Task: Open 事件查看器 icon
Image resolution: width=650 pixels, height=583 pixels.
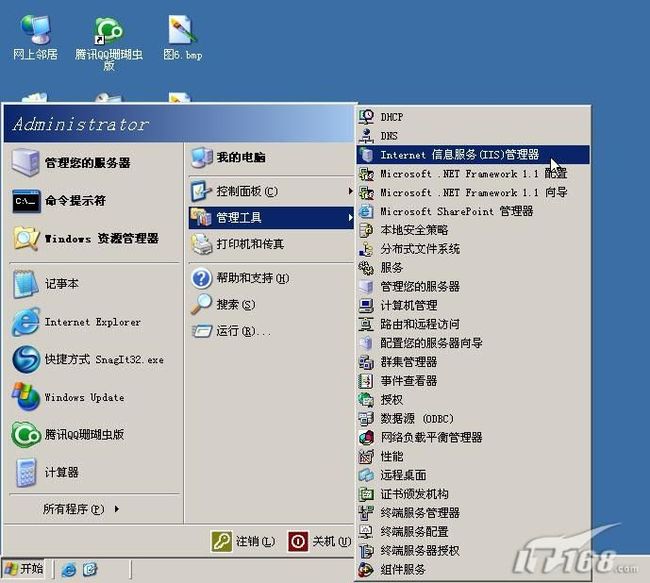Action: click(366, 381)
